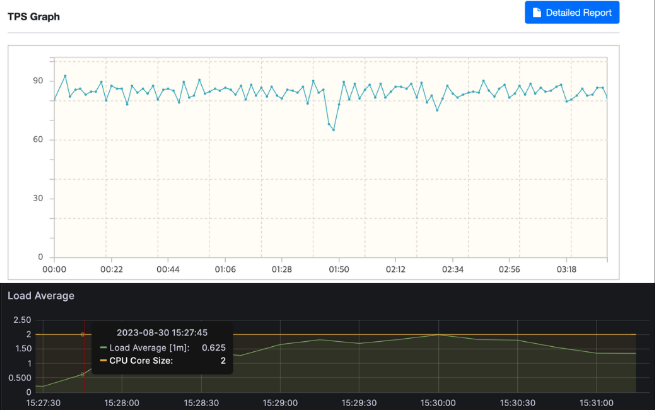Click the 30 label on TPS y-axis

(38, 198)
